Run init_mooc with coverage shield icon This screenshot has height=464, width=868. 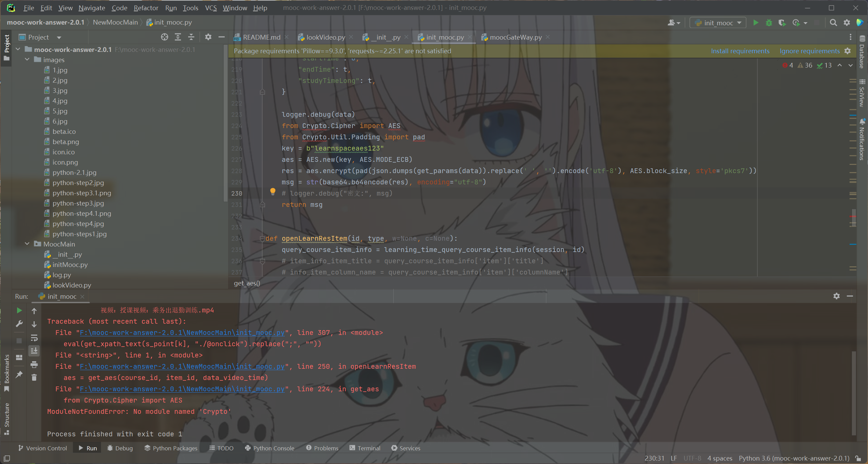click(x=782, y=23)
